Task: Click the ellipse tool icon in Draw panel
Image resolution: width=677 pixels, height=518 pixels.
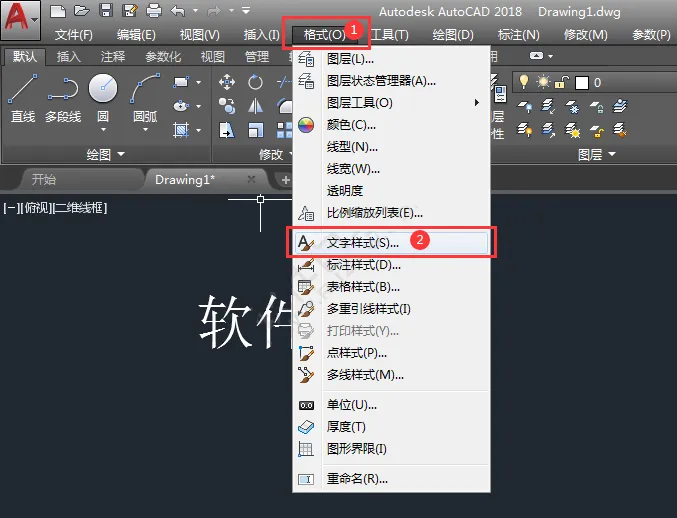Action: [180, 106]
